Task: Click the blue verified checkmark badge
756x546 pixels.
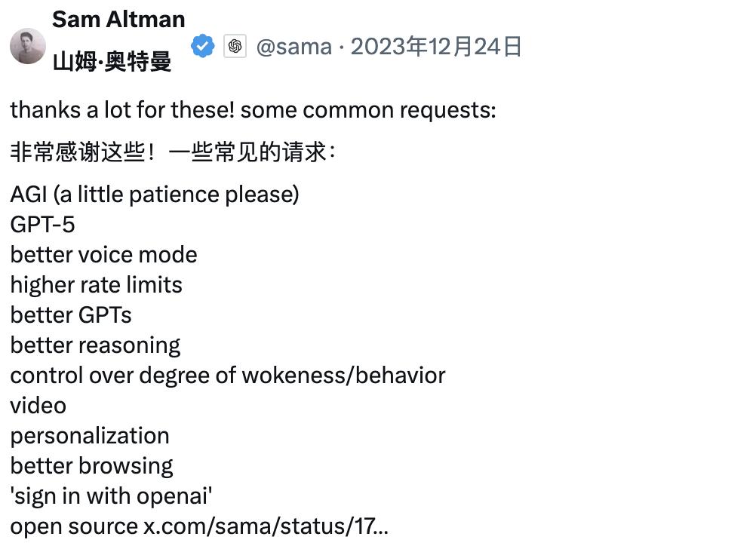Action: pos(202,47)
